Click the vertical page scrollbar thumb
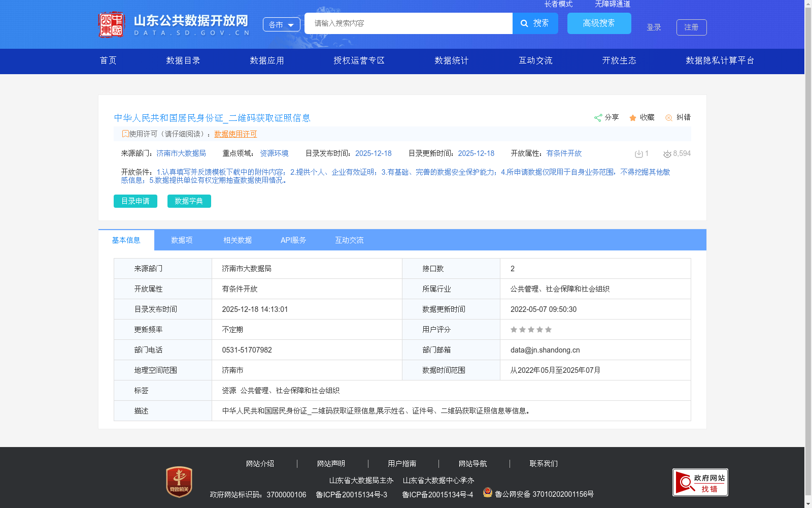This screenshot has width=812, height=508. pyautogui.click(x=808, y=251)
